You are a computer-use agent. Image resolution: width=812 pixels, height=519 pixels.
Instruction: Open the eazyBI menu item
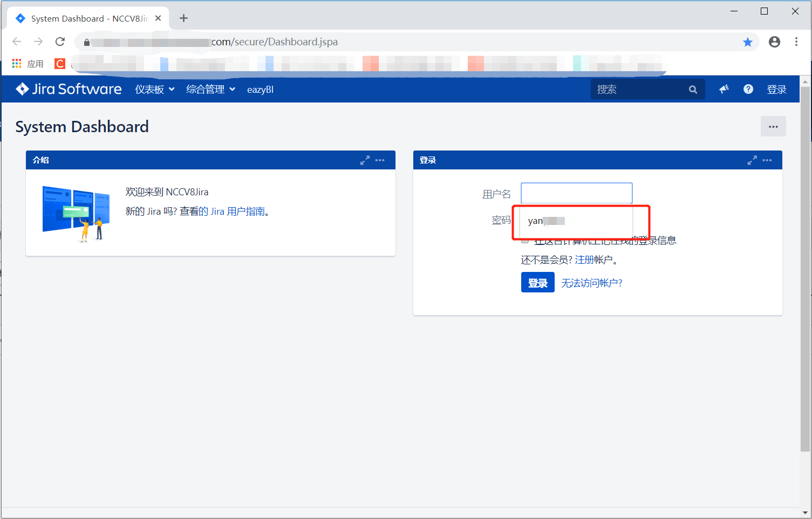click(x=260, y=90)
